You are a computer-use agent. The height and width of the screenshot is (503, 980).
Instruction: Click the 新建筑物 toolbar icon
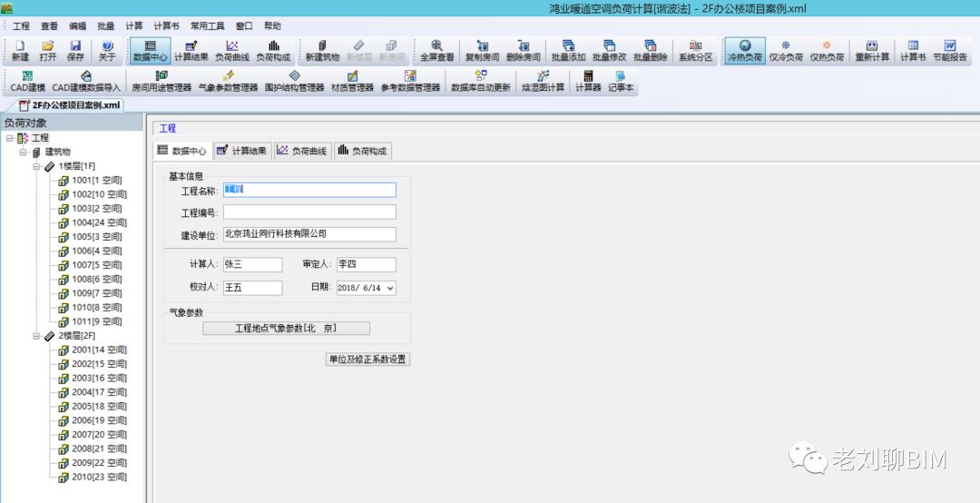pos(322,51)
